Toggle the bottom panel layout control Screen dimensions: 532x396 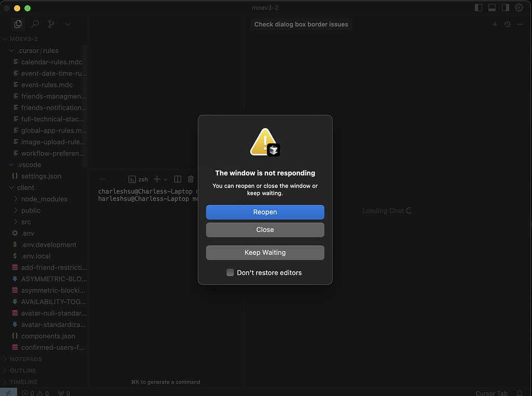coord(491,8)
